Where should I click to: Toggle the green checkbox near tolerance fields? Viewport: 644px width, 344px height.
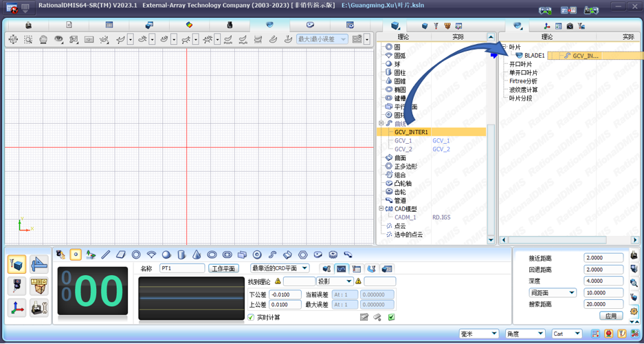pos(391,317)
